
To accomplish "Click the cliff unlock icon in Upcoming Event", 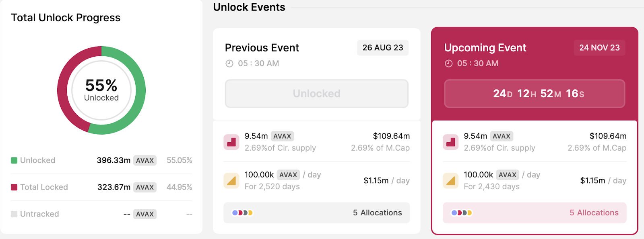I will coord(451,142).
